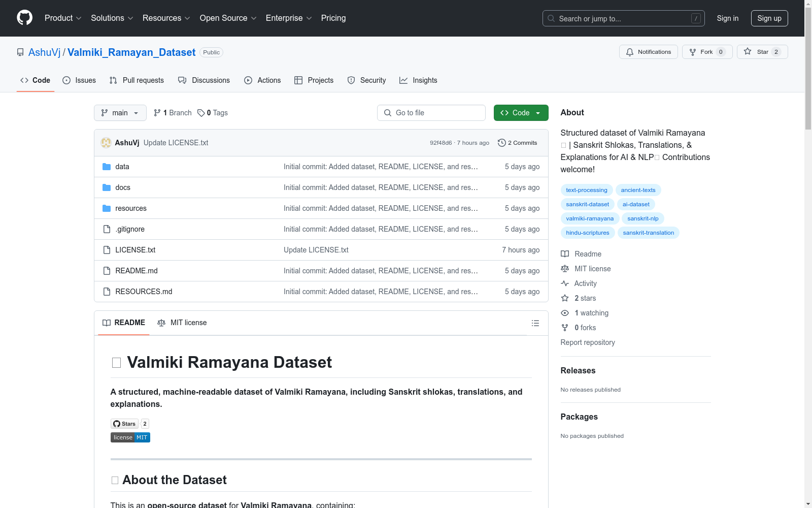This screenshot has width=812, height=508.
Task: Click the .gitignore file icon
Action: click(107, 229)
